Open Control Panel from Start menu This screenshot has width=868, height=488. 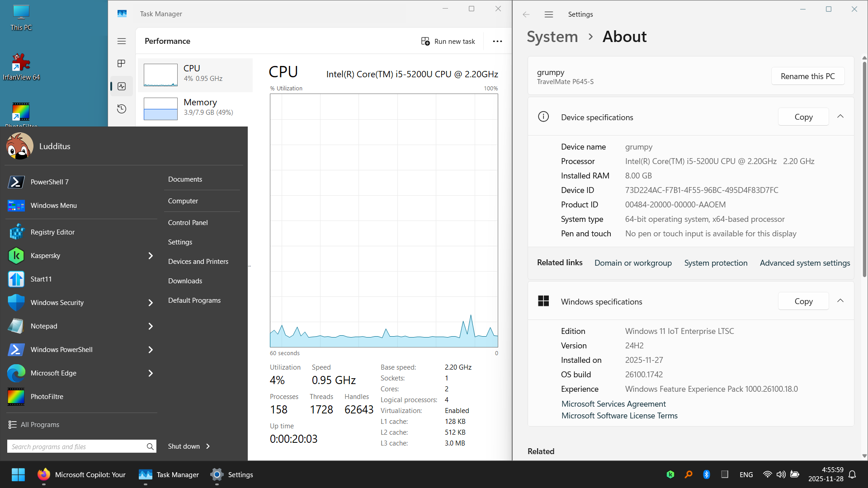[188, 223]
